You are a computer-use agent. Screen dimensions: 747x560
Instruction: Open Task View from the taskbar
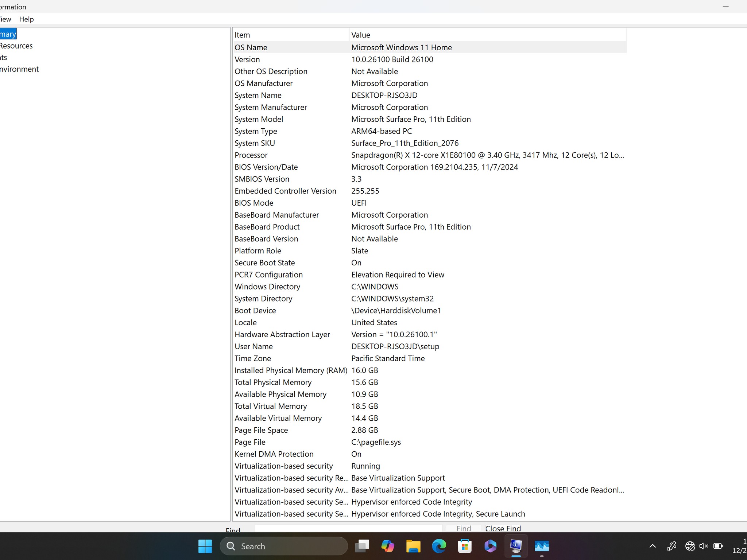362,546
